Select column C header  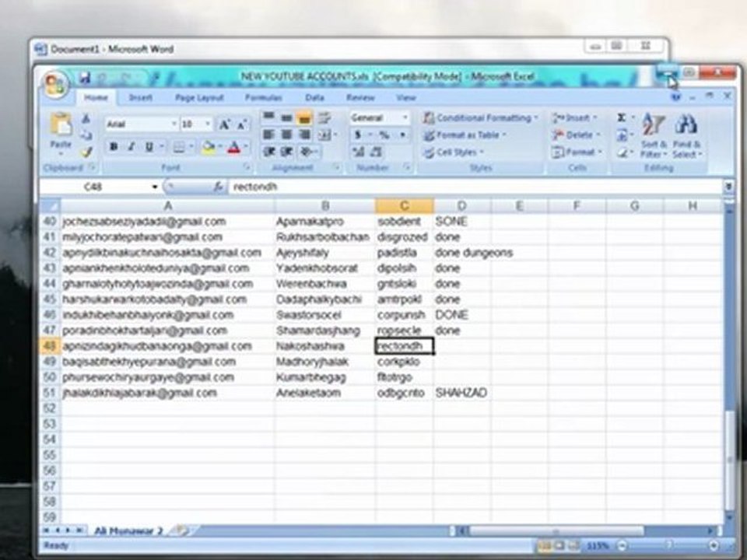pyautogui.click(x=404, y=205)
